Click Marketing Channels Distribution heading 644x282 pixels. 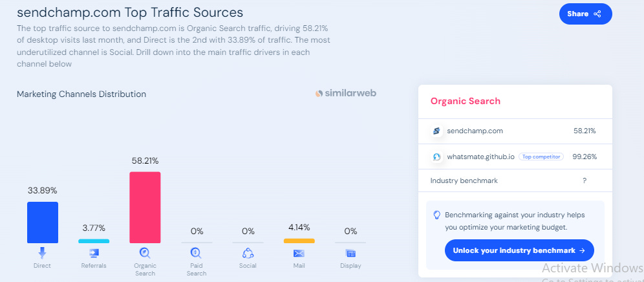click(x=81, y=94)
